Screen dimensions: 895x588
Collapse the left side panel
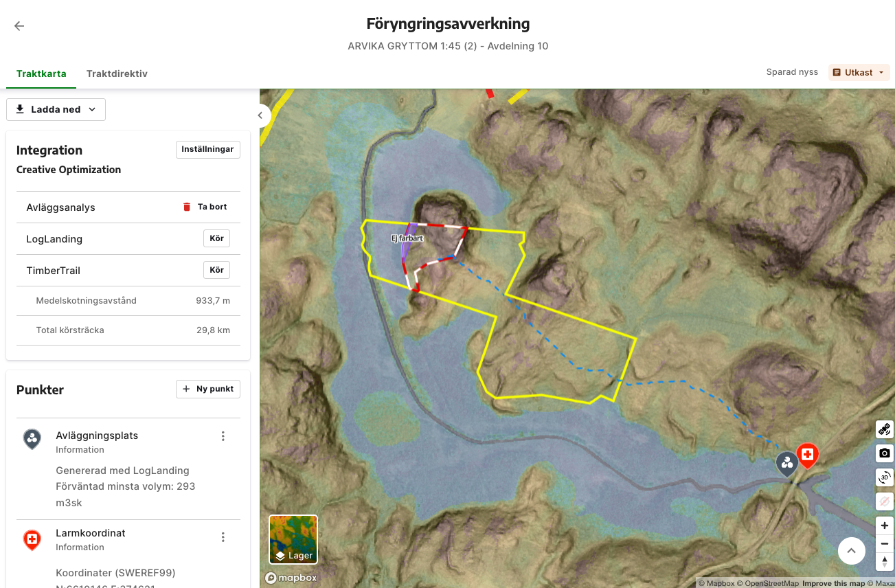click(260, 115)
